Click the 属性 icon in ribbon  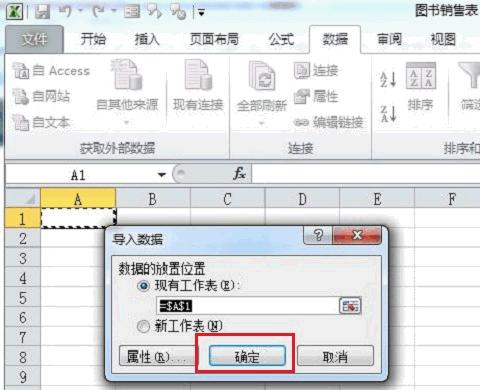pos(302,96)
